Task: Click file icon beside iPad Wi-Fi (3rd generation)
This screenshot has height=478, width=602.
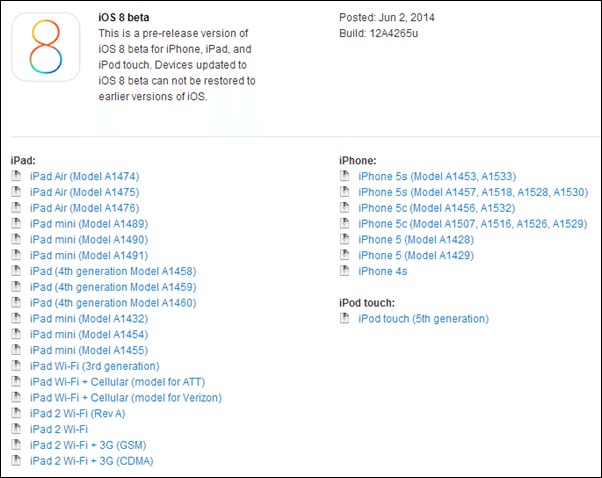Action: click(16, 366)
